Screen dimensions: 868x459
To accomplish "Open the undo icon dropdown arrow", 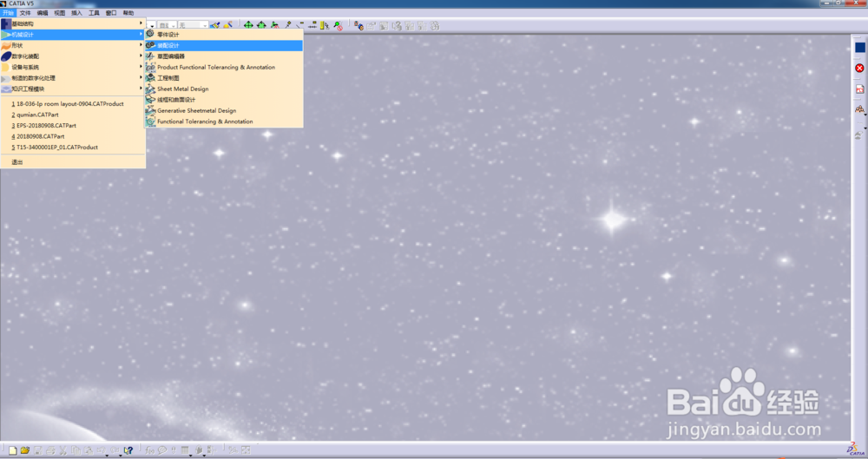I will 108,455.
